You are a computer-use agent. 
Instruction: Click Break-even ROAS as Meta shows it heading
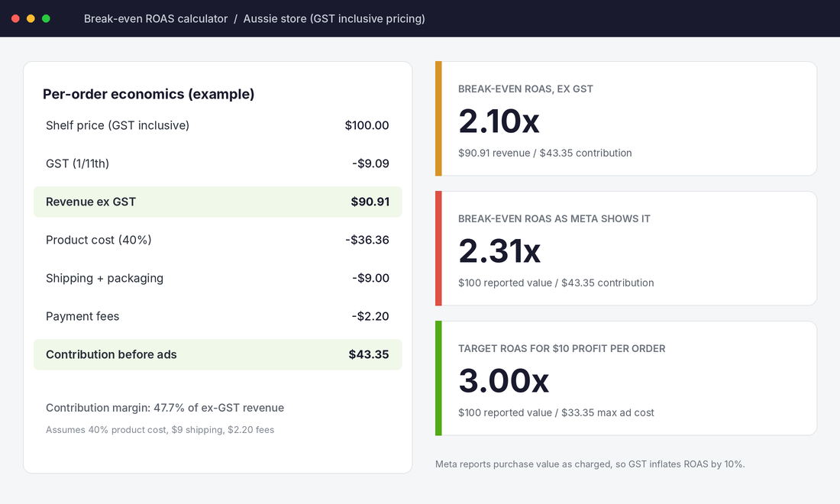[554, 218]
